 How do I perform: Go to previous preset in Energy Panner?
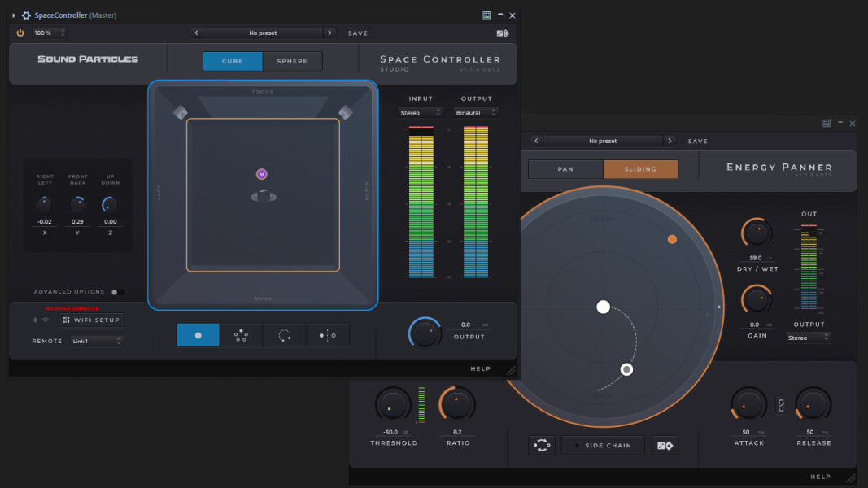click(536, 141)
